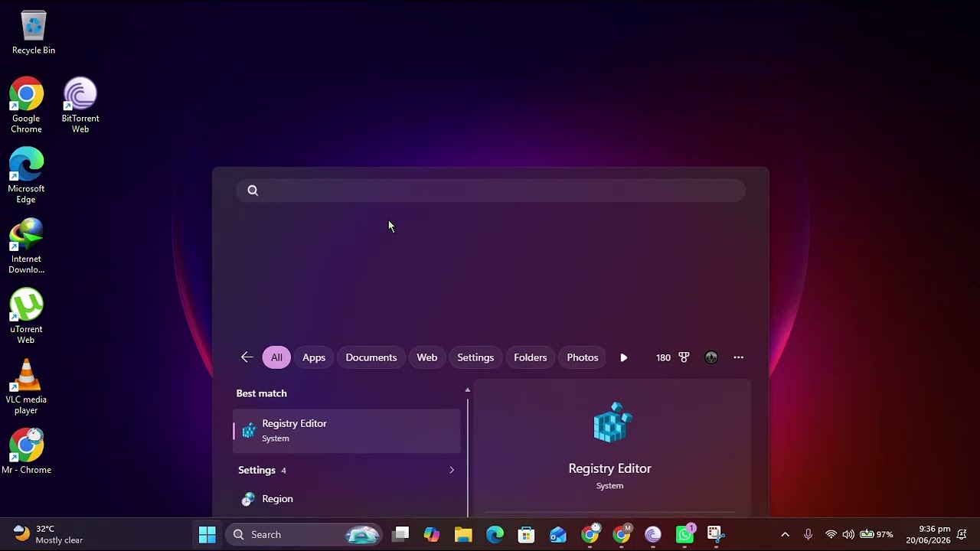Show more filter tabs with play arrow
Image resolution: width=980 pixels, height=551 pixels.
(x=623, y=357)
